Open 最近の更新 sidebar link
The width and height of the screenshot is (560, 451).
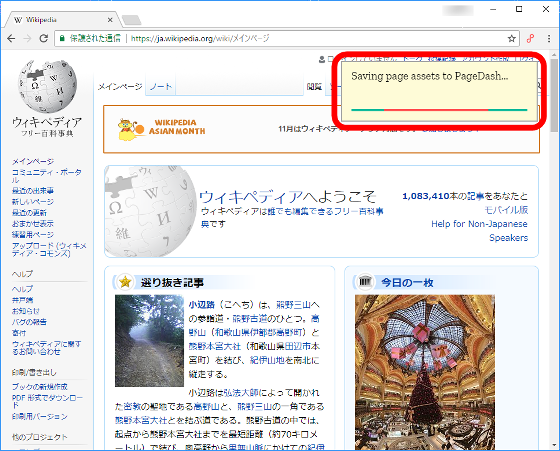[29, 213]
